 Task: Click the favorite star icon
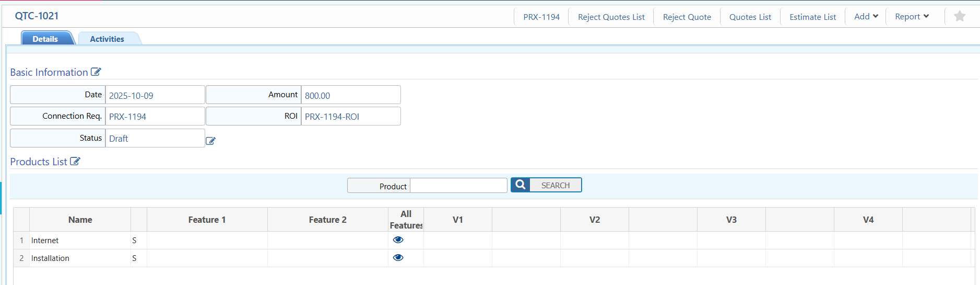pos(960,16)
